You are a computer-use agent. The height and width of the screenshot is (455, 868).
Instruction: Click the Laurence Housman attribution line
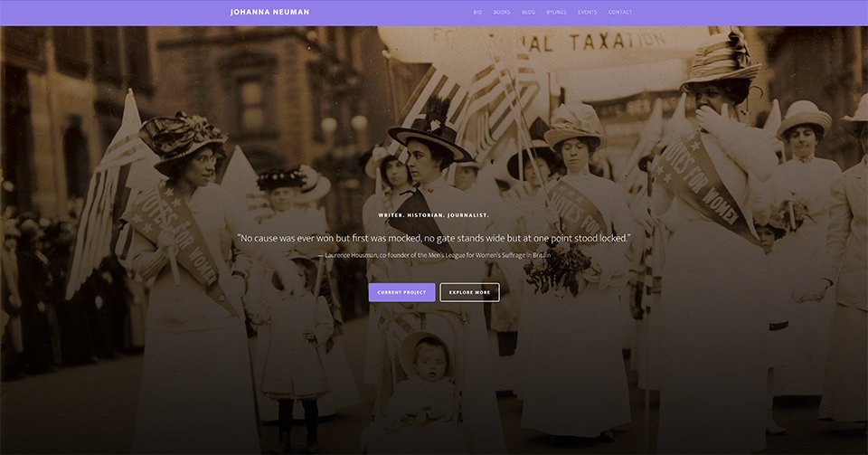(x=434, y=255)
